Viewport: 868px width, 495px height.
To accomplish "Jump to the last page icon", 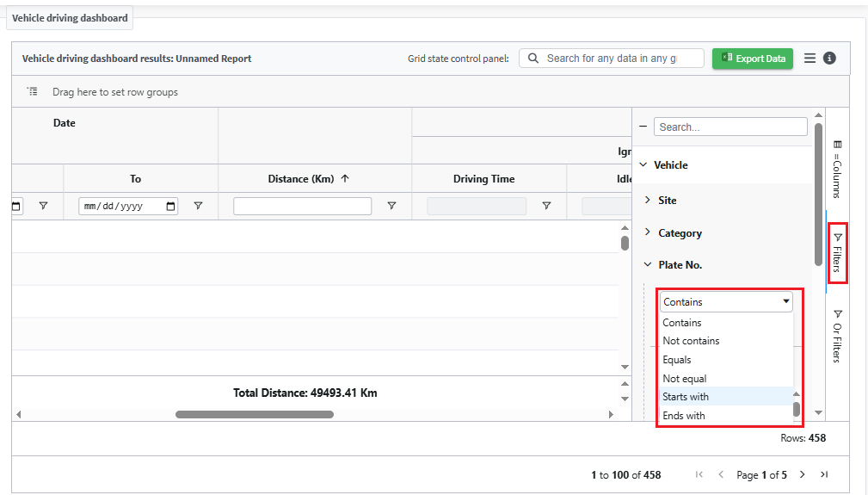I will click(824, 474).
